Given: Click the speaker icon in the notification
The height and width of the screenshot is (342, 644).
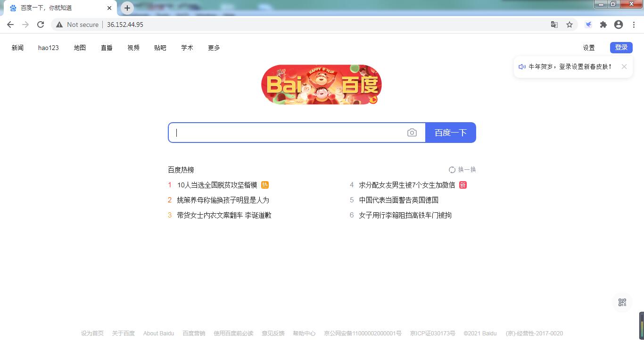Looking at the screenshot, I should click(522, 67).
